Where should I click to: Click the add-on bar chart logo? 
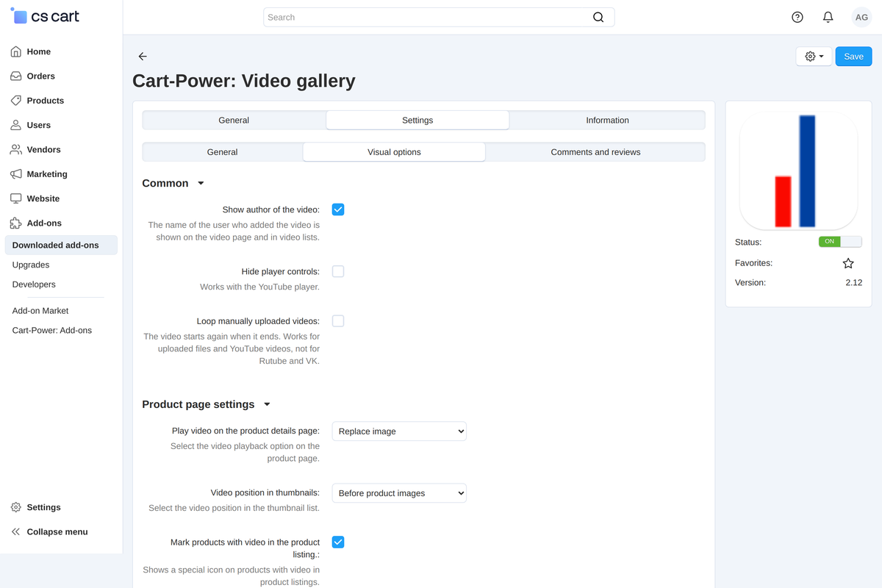point(798,171)
